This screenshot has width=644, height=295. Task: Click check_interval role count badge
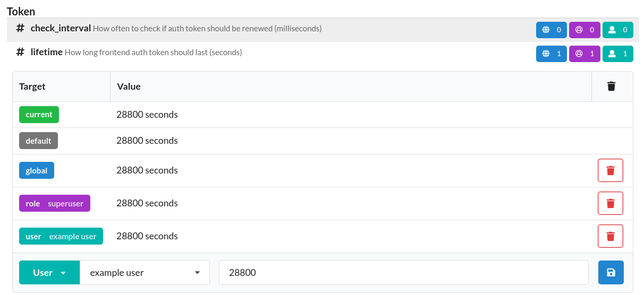pos(584,30)
